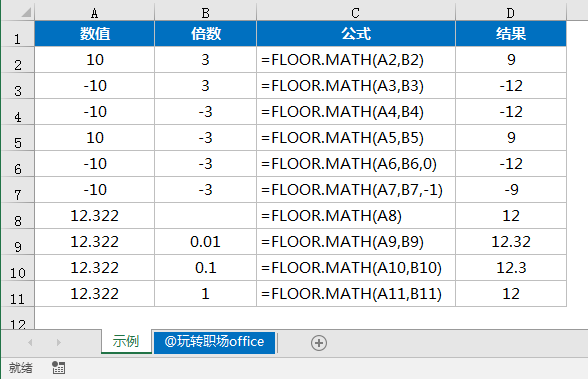The height and width of the screenshot is (379, 588).
Task: Switch to the 示例 sheet tab
Action: click(x=126, y=341)
